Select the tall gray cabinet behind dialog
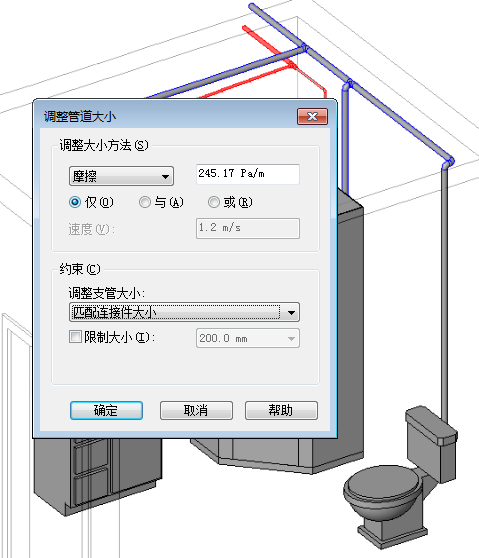This screenshot has width=479, height=558. pos(351,320)
